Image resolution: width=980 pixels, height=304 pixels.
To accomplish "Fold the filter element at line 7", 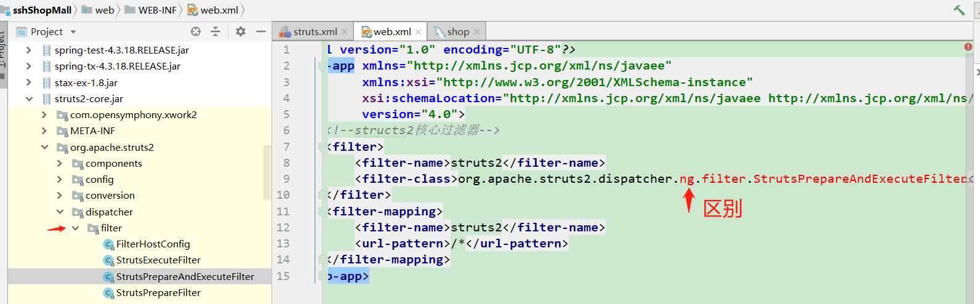I will (x=323, y=146).
